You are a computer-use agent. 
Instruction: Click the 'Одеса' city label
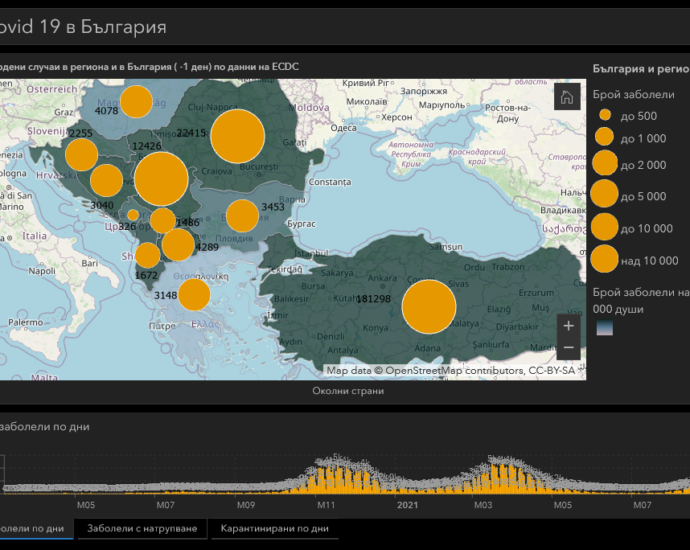[x=343, y=128]
